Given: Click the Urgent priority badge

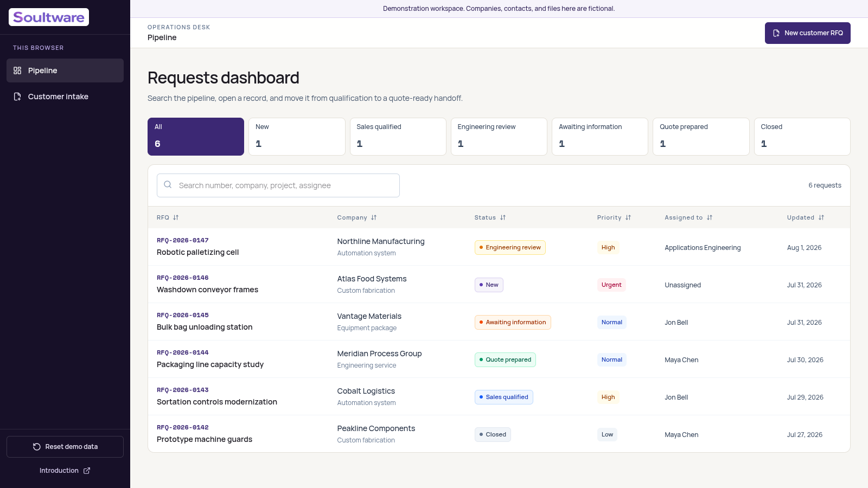Looking at the screenshot, I should tap(611, 285).
